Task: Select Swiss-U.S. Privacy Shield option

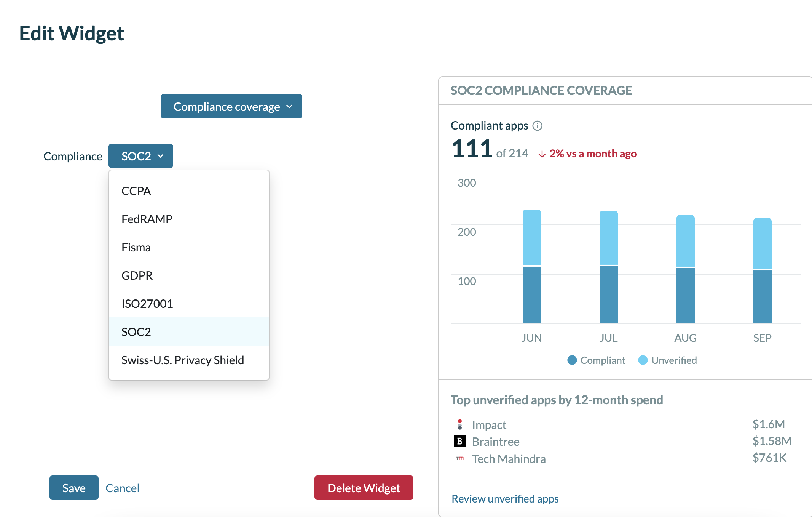Action: 182,360
